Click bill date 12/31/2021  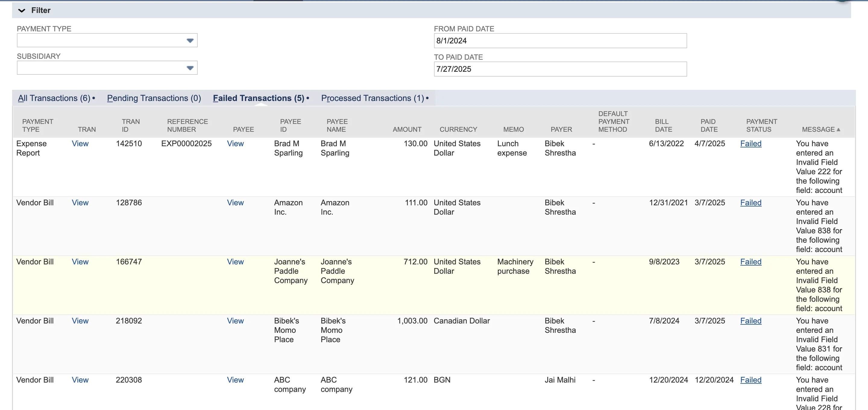point(668,203)
